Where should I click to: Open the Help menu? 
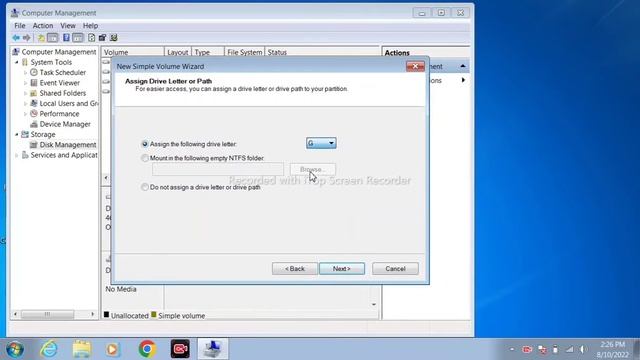[90, 26]
